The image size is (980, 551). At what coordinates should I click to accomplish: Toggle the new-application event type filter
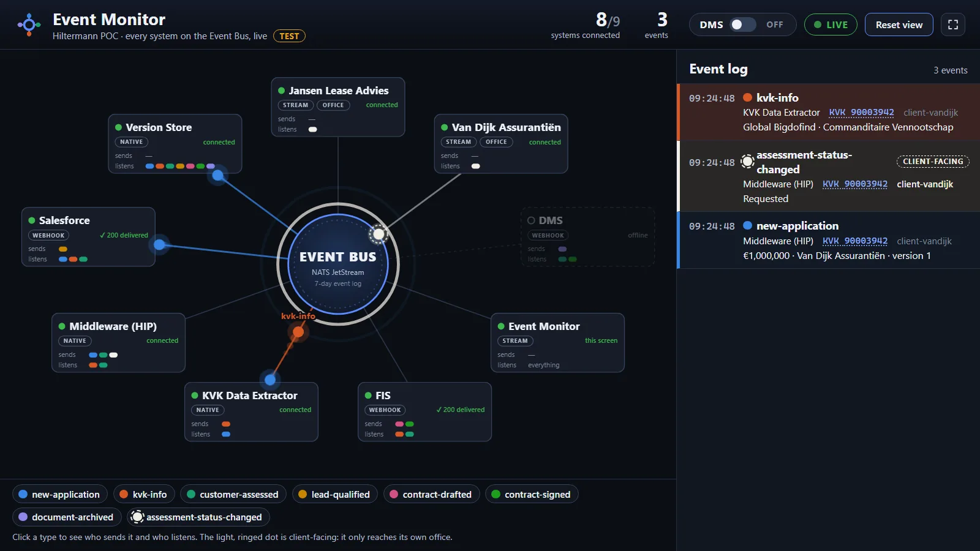tap(60, 494)
